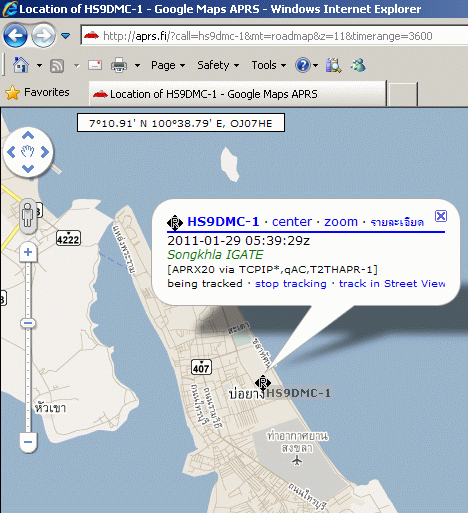This screenshot has height=513, width=468.
Task: Click the RSS feeds icon
Action: click(57, 66)
